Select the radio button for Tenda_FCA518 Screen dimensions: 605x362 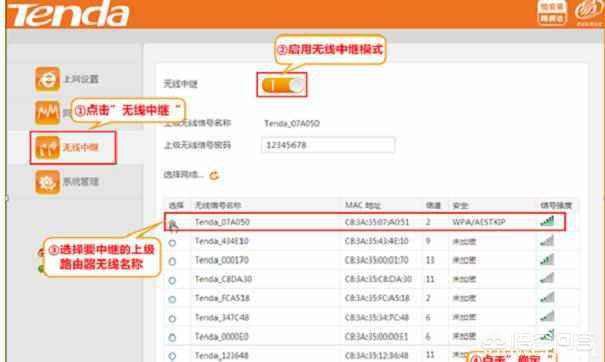tap(172, 299)
